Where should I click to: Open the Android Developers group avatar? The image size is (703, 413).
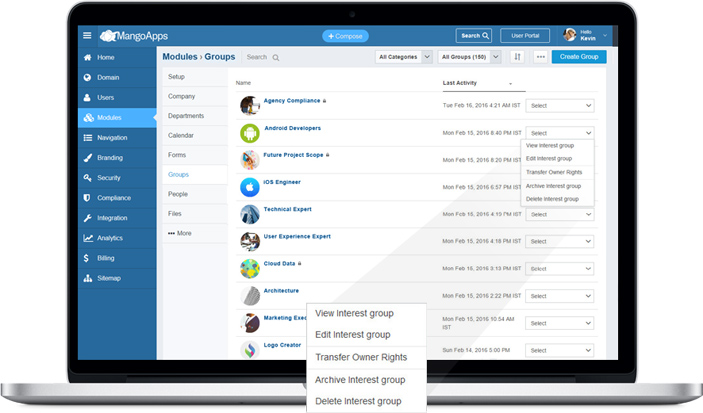pos(250,133)
